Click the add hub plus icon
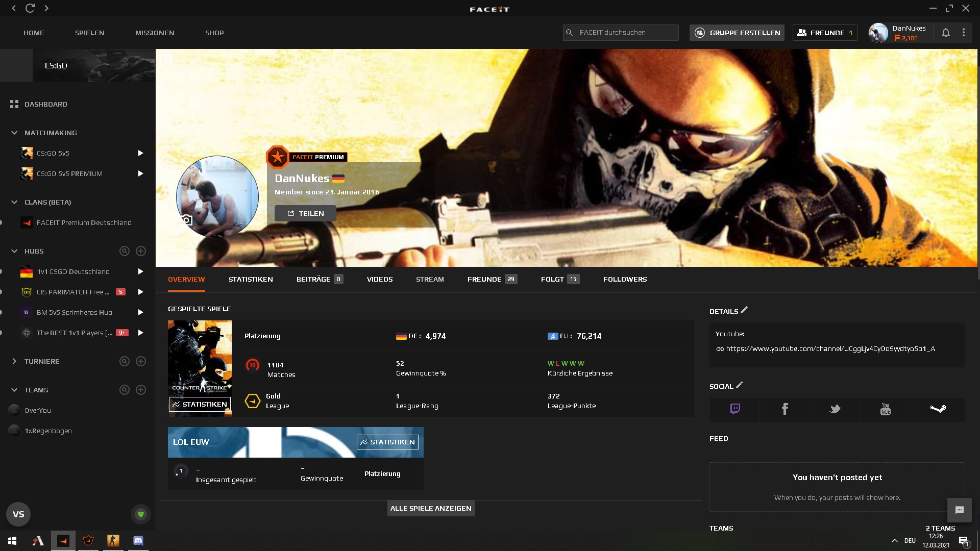This screenshot has height=551, width=980. coord(141,251)
